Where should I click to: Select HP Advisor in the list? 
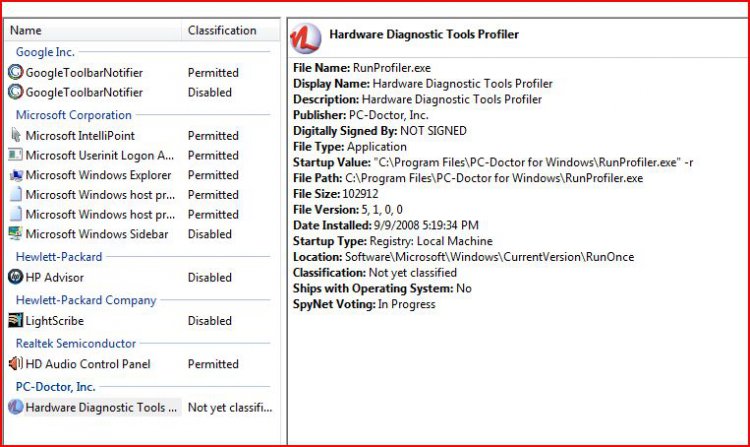tap(55, 277)
